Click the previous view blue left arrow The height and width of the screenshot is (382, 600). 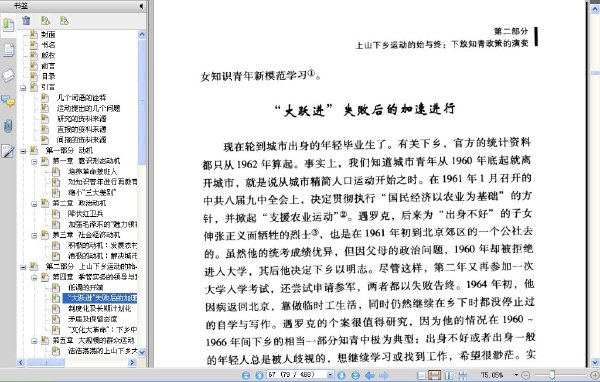click(x=370, y=375)
